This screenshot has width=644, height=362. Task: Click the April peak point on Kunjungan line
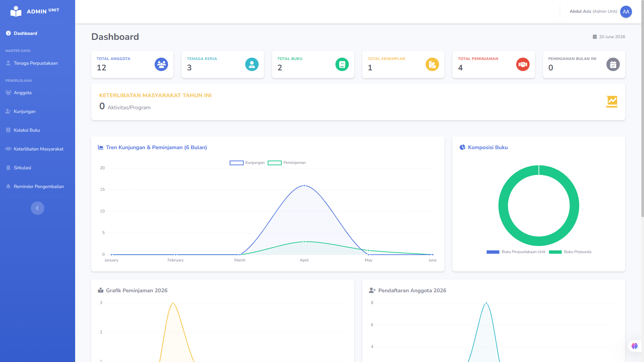pyautogui.click(x=304, y=185)
